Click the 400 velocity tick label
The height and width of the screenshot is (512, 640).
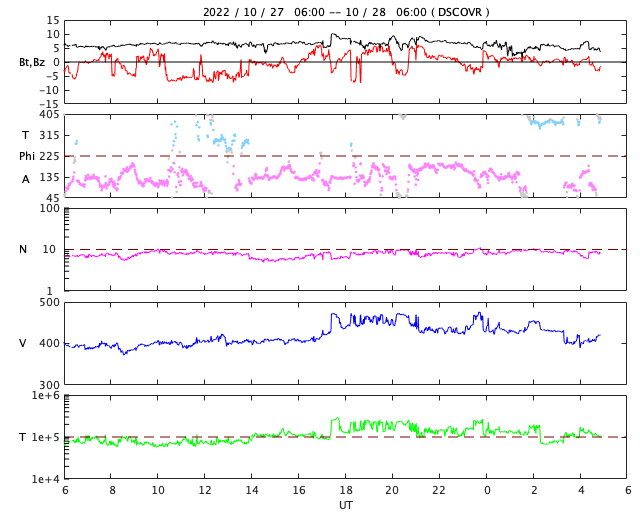pos(49,343)
